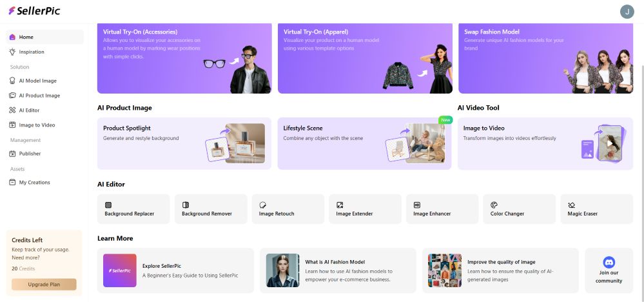Screen dimensions: 644x302
Task: Select Publisher under Management
Action: pos(30,154)
